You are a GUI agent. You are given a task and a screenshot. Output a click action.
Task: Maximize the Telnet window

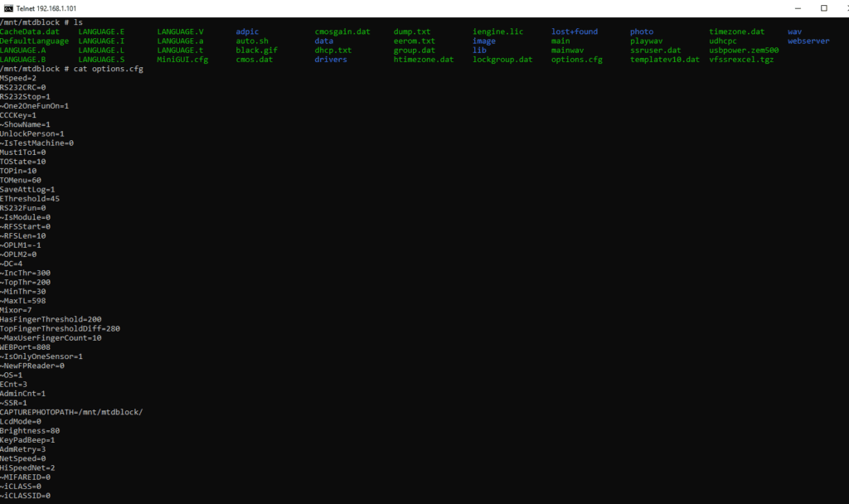click(x=823, y=8)
